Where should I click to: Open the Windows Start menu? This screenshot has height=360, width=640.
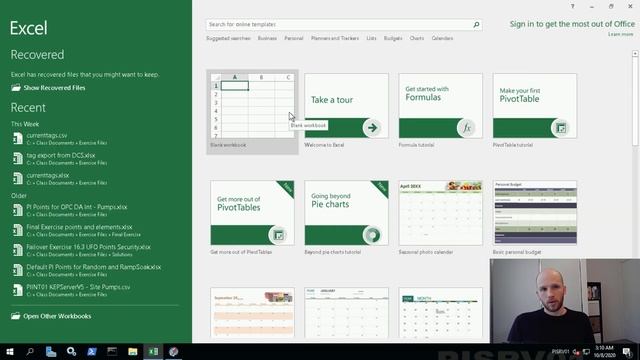click(10, 351)
